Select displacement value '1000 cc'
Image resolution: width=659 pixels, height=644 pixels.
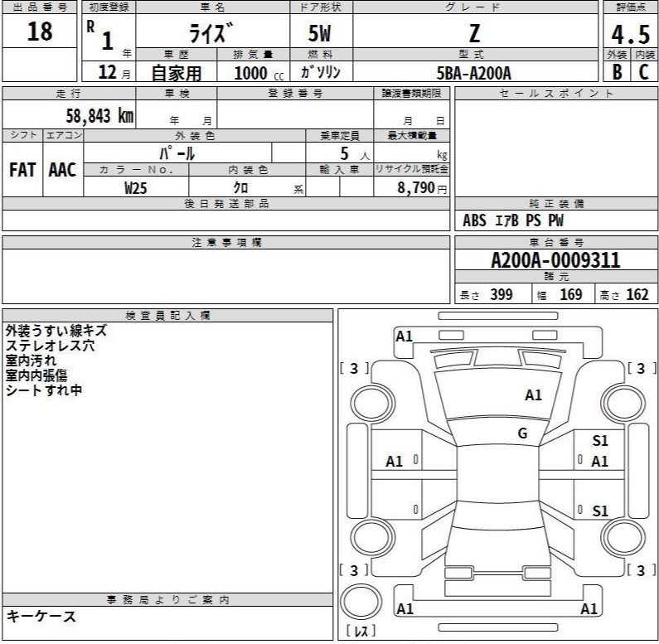259,73
